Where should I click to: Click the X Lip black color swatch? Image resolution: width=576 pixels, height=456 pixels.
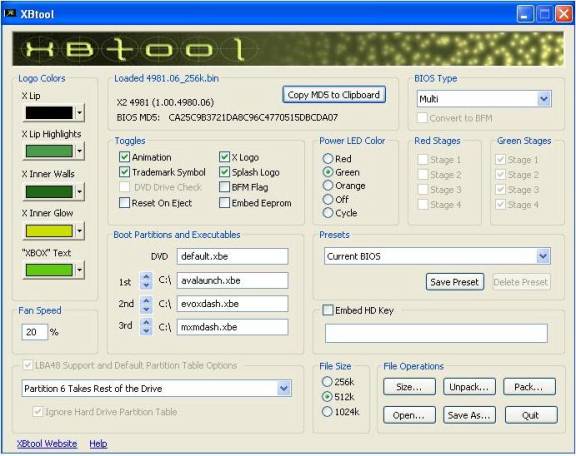(x=49, y=113)
